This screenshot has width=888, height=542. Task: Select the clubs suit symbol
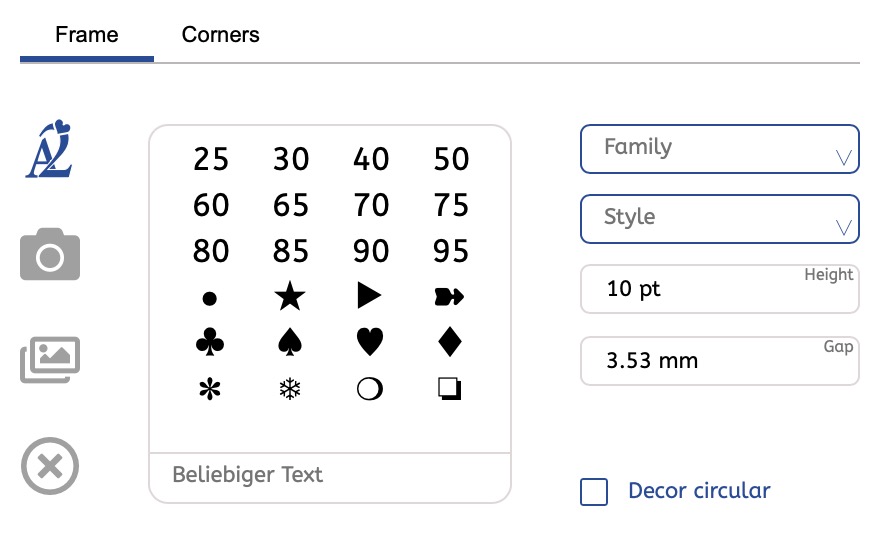click(x=210, y=343)
